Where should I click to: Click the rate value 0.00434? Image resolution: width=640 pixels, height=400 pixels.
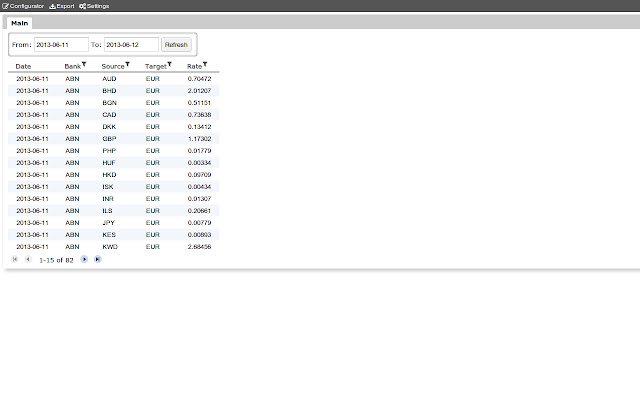[x=199, y=187]
